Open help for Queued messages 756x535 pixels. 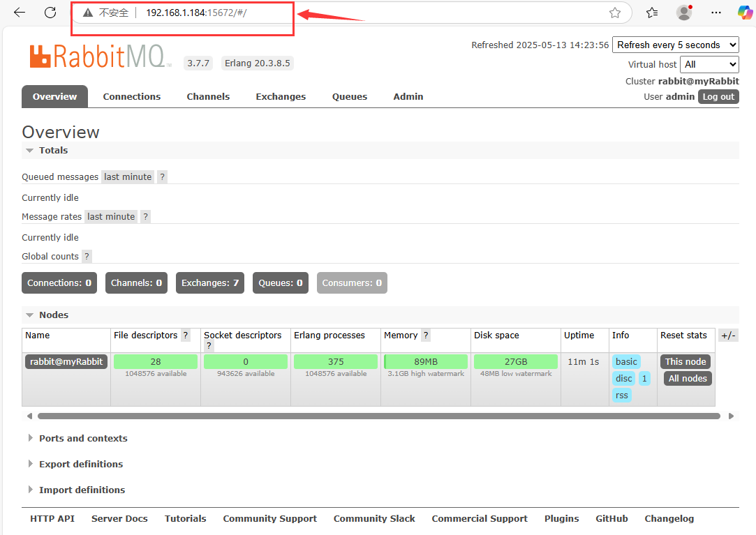pos(163,177)
